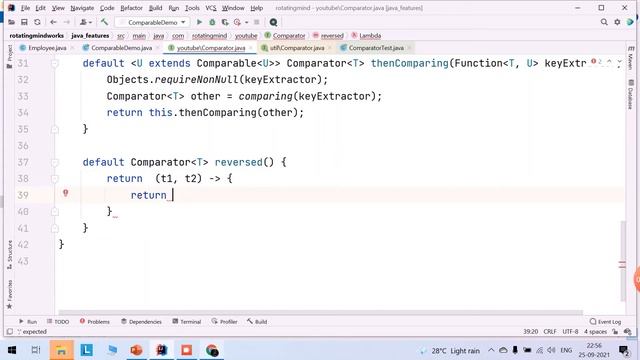Image resolution: width=640 pixels, height=360 pixels.
Task: Click the error count indicator in the editor corner
Action: click(x=596, y=61)
